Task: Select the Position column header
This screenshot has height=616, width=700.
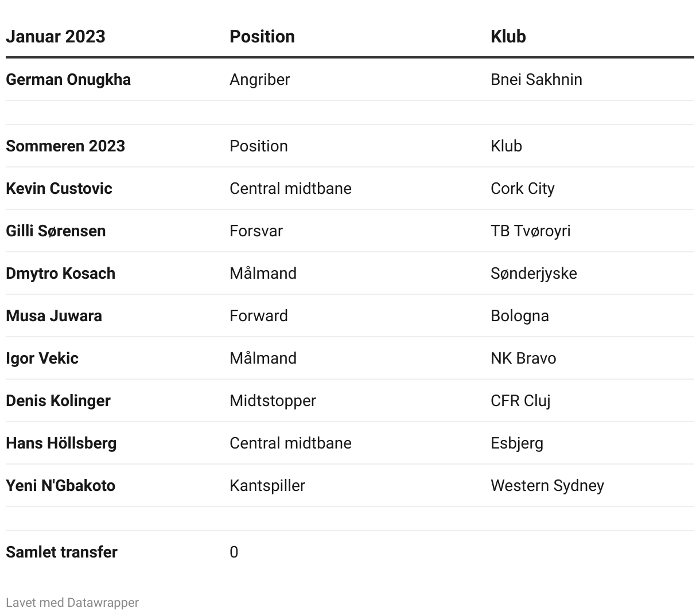Action: click(262, 36)
